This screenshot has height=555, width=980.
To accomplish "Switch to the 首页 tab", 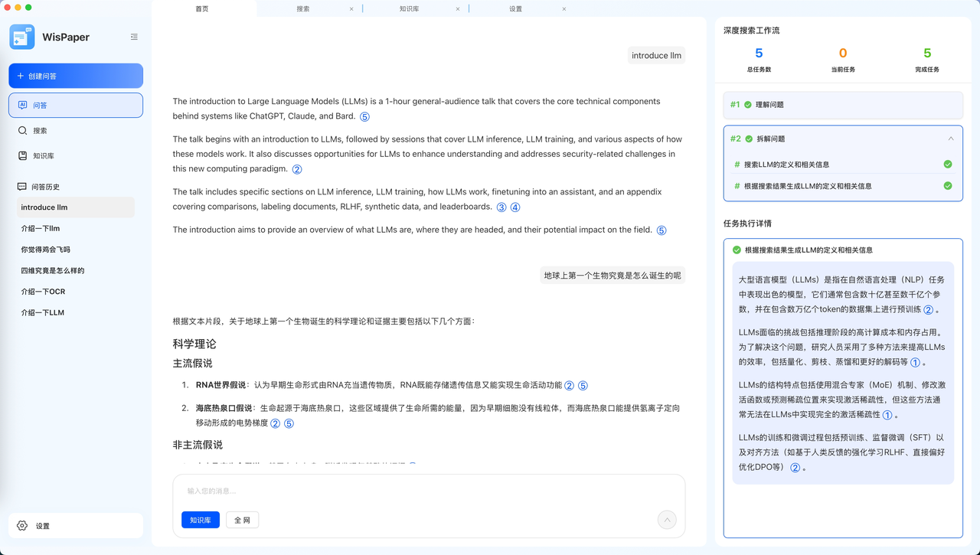I will [201, 8].
